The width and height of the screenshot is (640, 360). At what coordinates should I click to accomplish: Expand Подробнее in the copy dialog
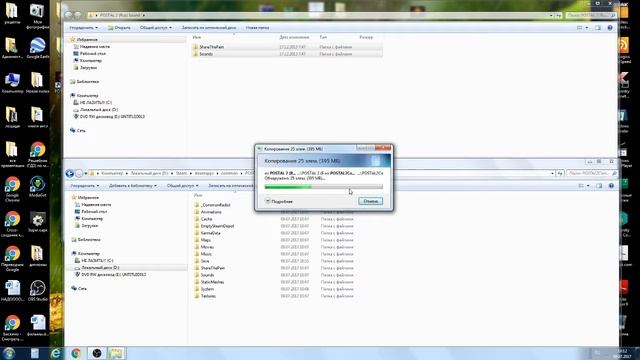pos(279,201)
